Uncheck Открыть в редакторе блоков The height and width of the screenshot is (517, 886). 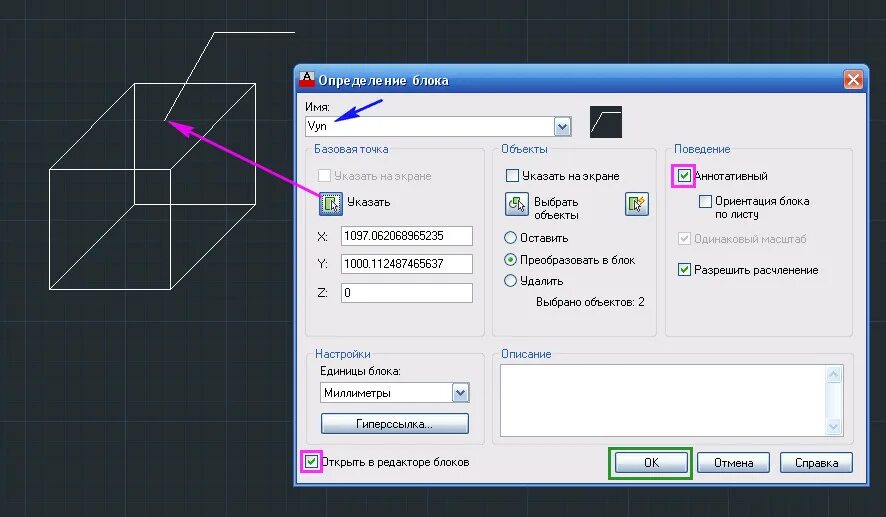[x=311, y=462]
